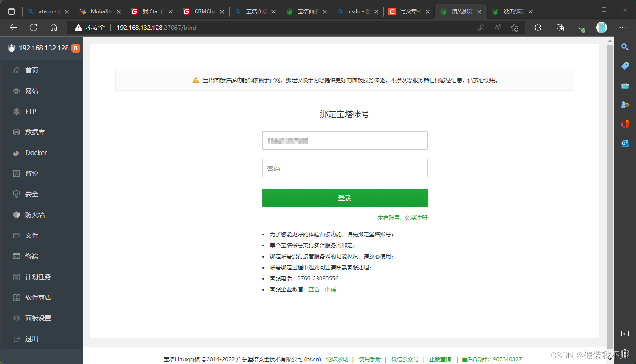
Task: Open the 微信公众号 footer link
Action: tap(405, 359)
